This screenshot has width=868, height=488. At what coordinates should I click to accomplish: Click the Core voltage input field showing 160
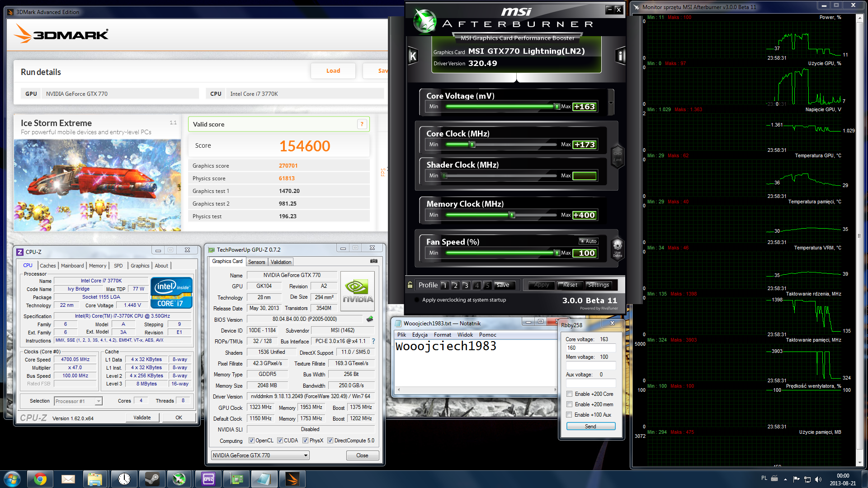click(x=591, y=348)
